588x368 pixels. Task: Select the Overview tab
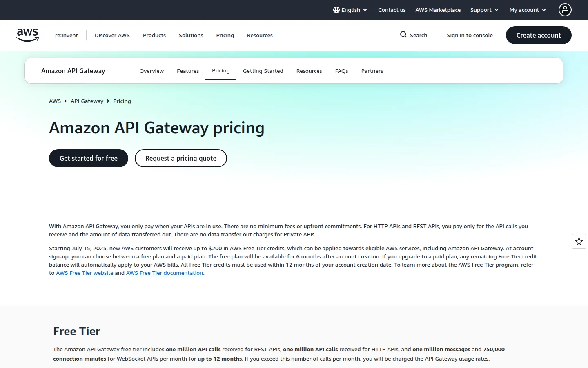[151, 71]
